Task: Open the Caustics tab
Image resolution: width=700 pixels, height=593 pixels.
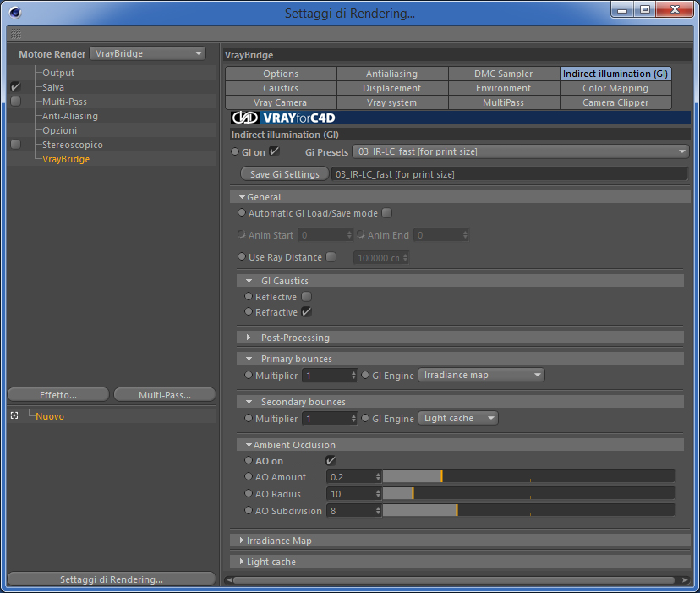Action: [281, 88]
